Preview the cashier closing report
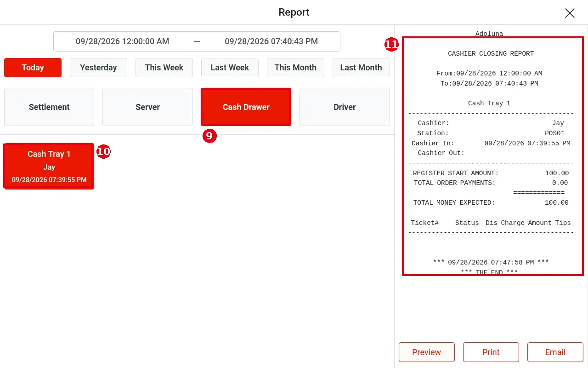The width and height of the screenshot is (588, 368). [427, 352]
